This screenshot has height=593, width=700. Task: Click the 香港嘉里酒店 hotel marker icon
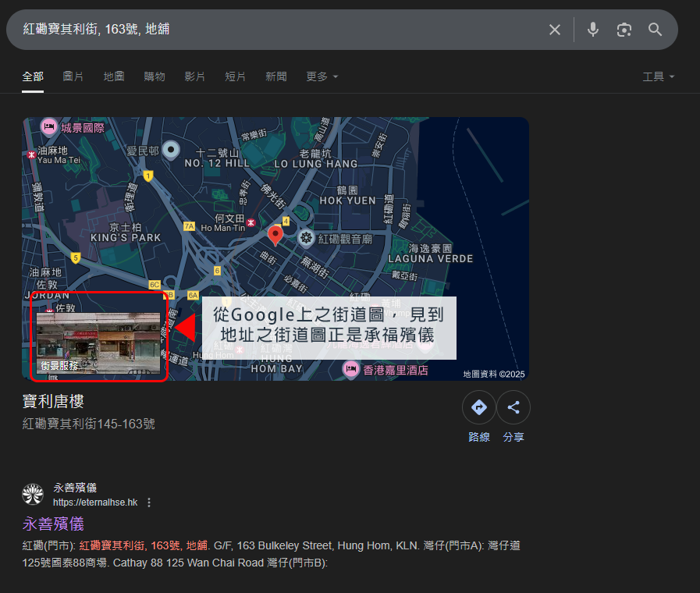click(x=351, y=369)
